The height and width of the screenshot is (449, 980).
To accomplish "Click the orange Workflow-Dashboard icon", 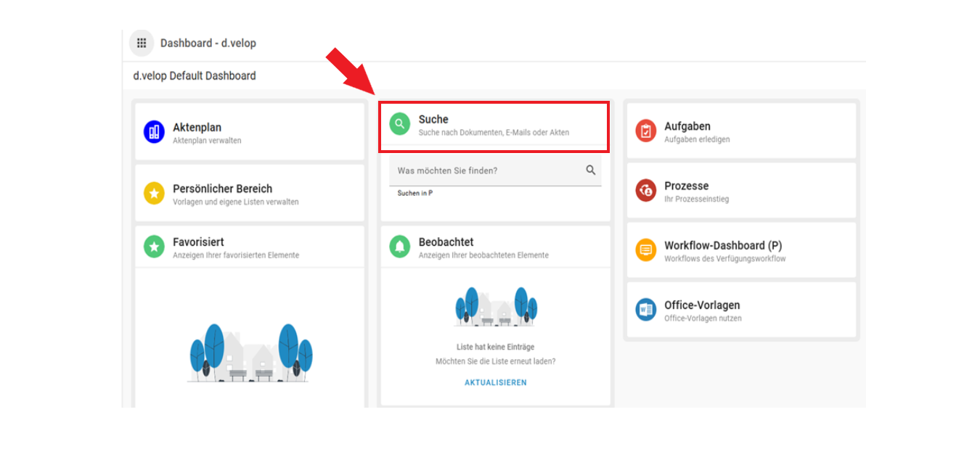I will coord(645,250).
